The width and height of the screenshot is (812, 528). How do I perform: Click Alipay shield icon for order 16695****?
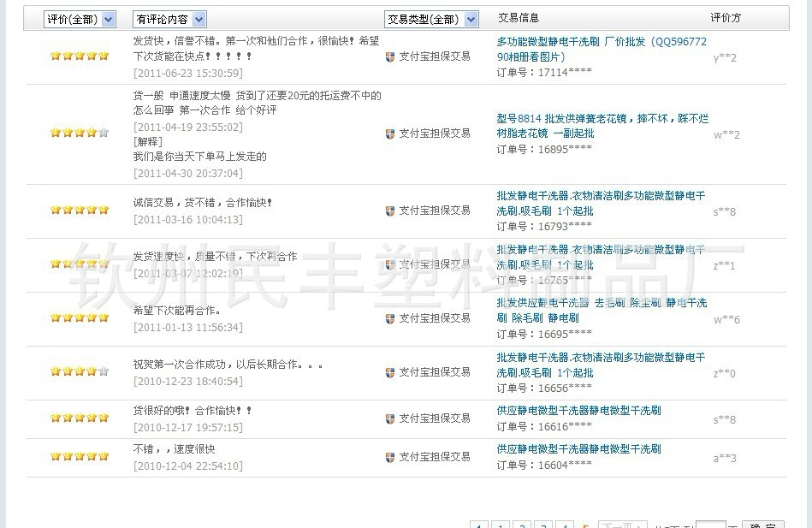[390, 318]
